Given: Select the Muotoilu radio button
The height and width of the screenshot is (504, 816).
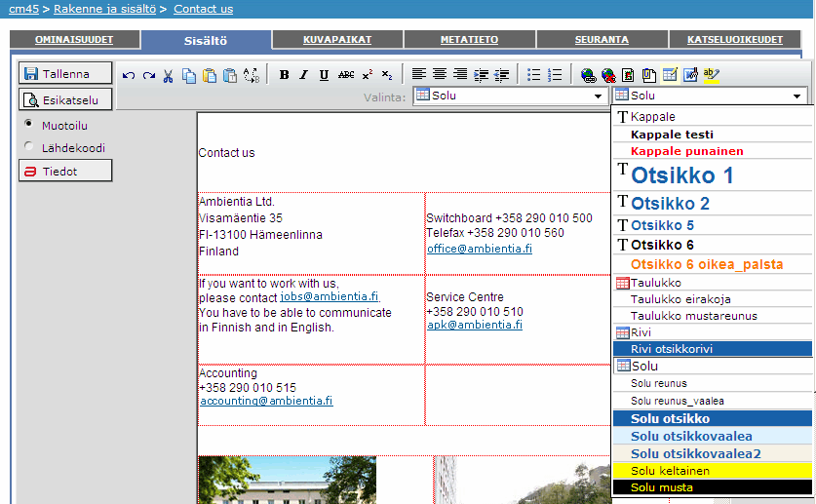Looking at the screenshot, I should (28, 124).
